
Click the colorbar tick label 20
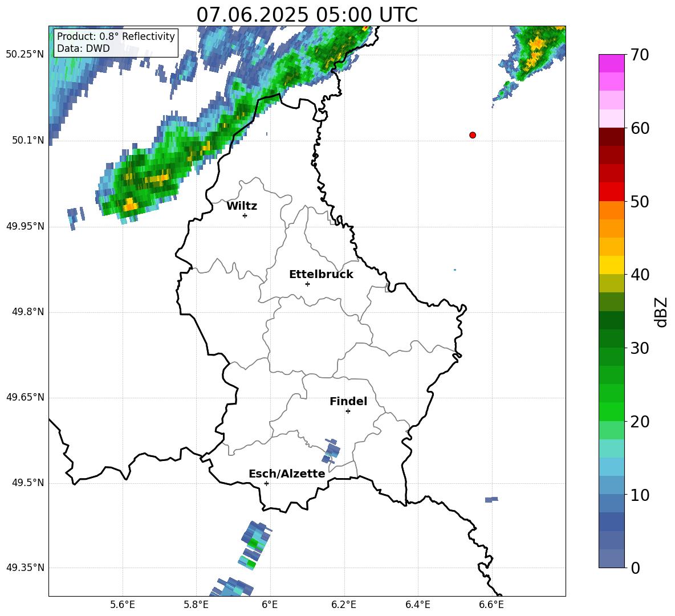640,422
